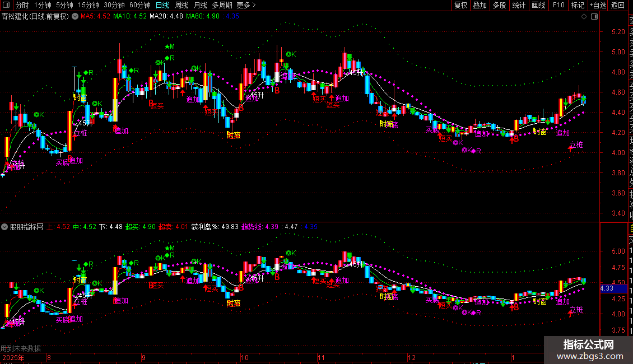Click the 5.20 price label on main axis
The width and height of the screenshot is (633, 364).
[618, 32]
